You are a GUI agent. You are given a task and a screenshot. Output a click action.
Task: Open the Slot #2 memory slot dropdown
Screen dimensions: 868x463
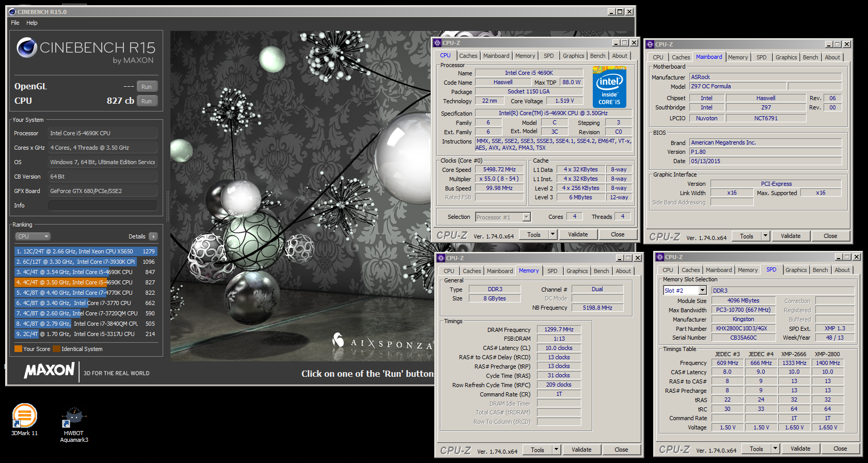pos(702,291)
